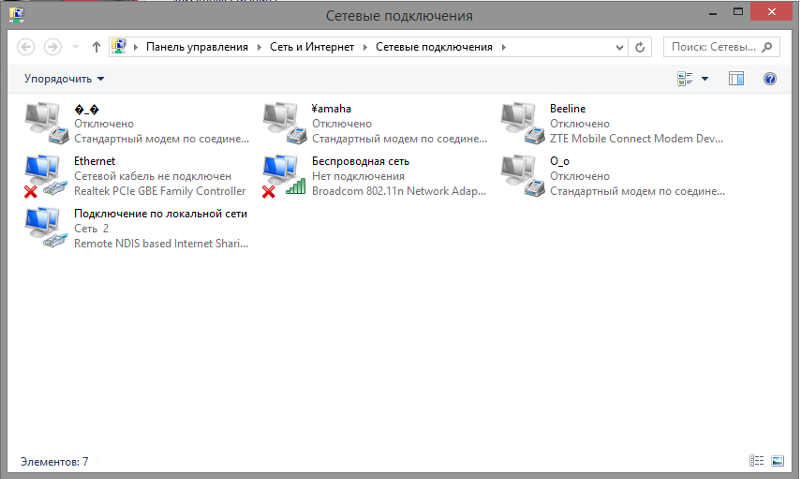The image size is (800, 479).
Task: Click the ¥amaha connection name
Action: [x=331, y=109]
